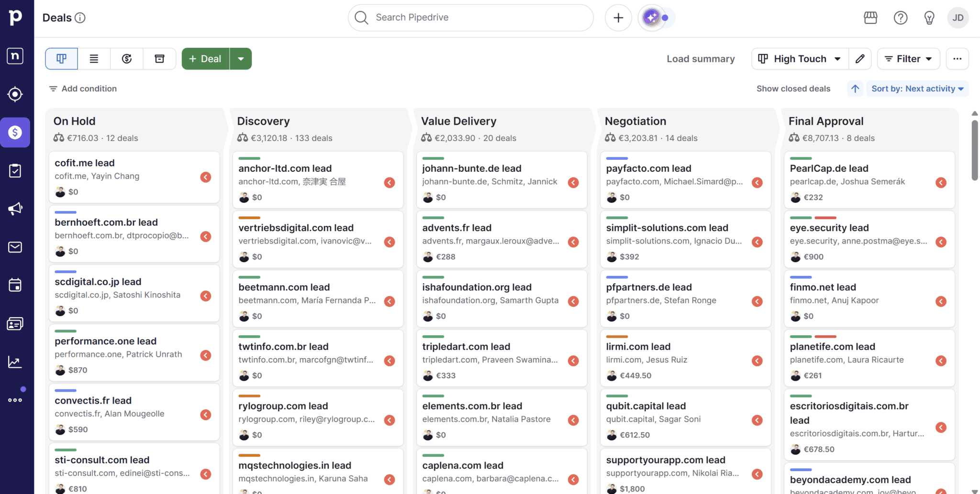Open the lightbulb tips icon
The image size is (980, 494).
click(x=929, y=18)
